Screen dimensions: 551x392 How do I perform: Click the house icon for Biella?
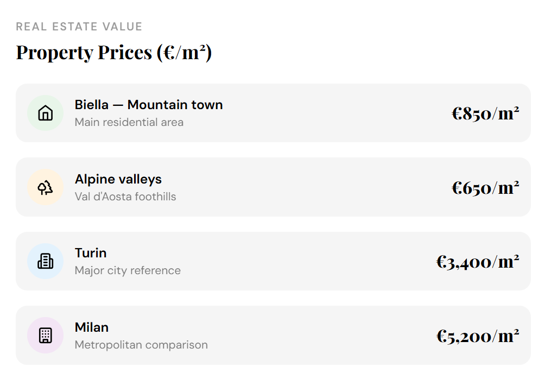(46, 113)
